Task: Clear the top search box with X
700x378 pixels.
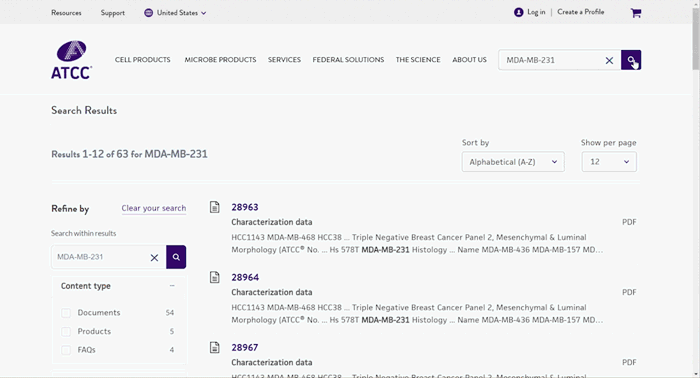Action: [x=609, y=60]
